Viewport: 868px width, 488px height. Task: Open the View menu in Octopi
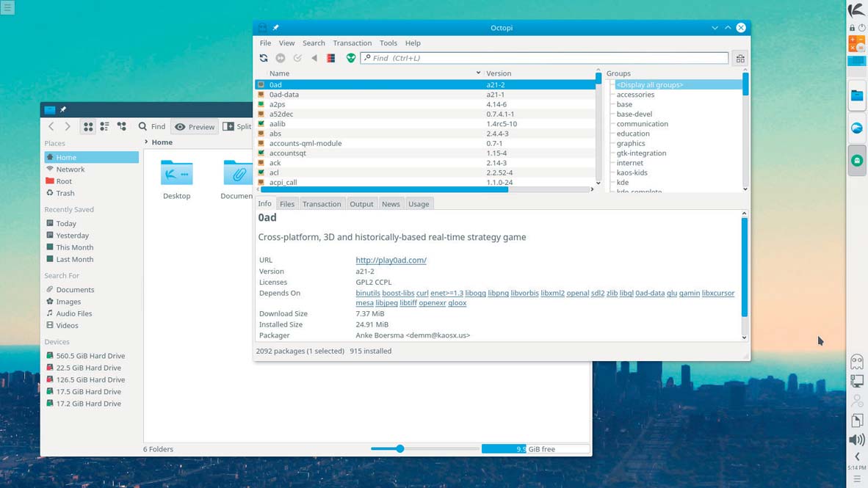[x=286, y=43]
